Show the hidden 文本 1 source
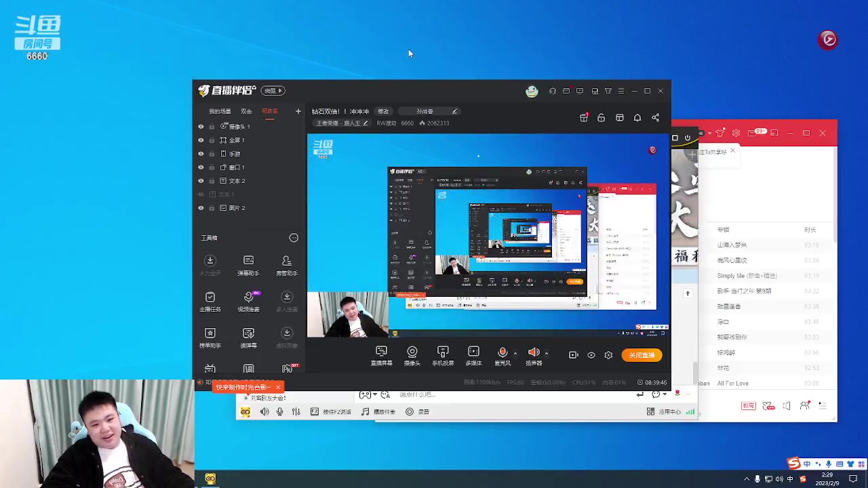868x488 pixels. (x=201, y=195)
